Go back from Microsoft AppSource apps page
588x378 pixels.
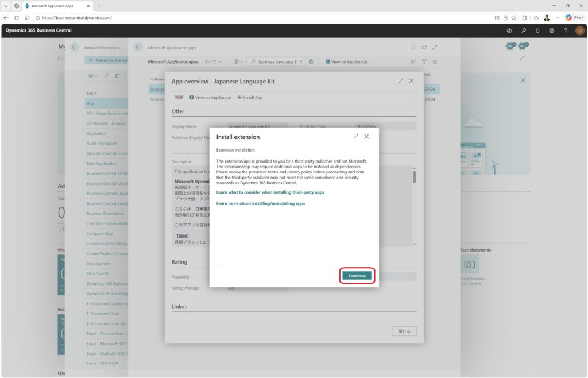click(138, 47)
